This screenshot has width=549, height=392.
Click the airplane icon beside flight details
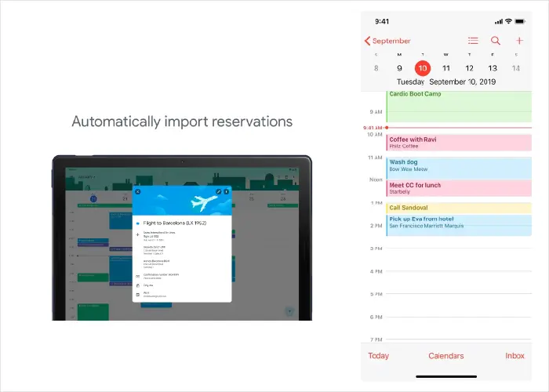coord(137,234)
